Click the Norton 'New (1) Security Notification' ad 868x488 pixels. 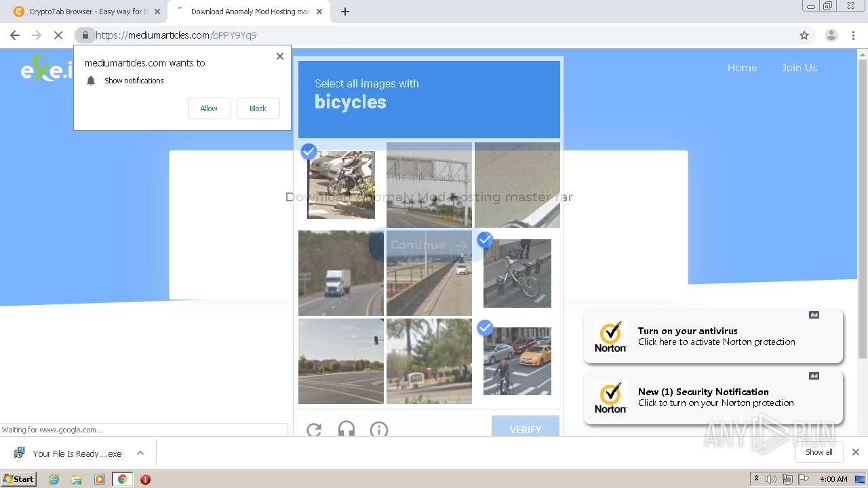[713, 397]
